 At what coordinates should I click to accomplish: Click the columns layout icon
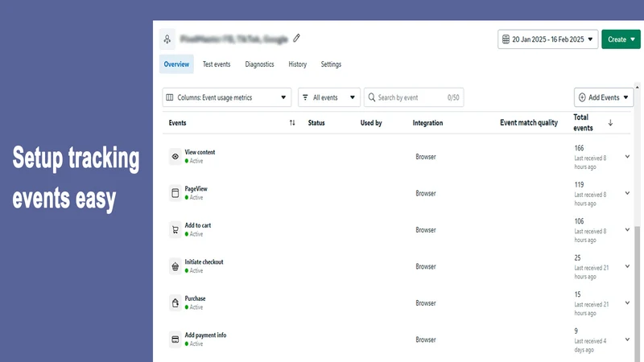170,97
